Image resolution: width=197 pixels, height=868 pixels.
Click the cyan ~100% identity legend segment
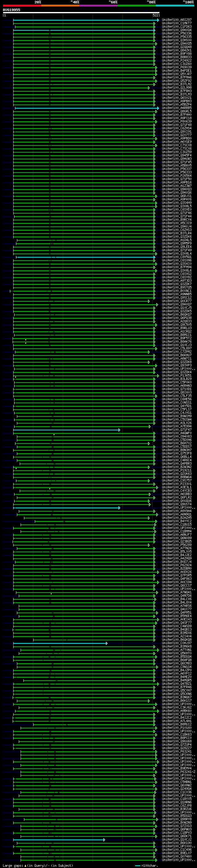coord(175,6)
